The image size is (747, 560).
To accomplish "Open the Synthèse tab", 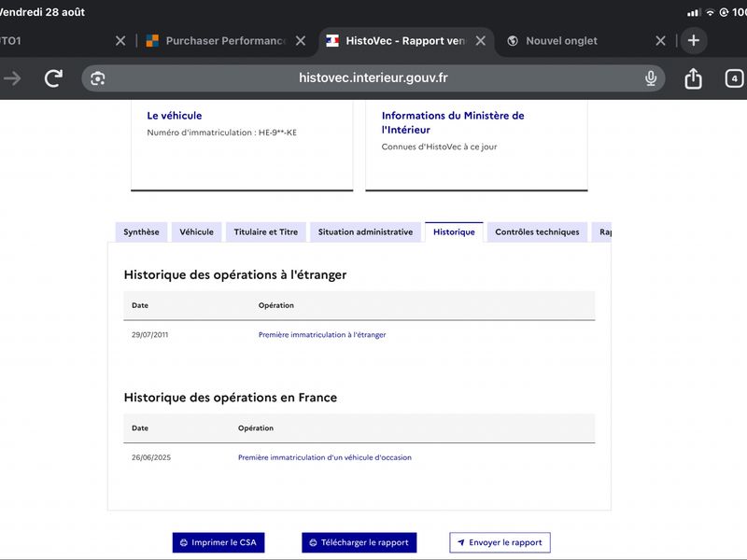I will coord(141,231).
